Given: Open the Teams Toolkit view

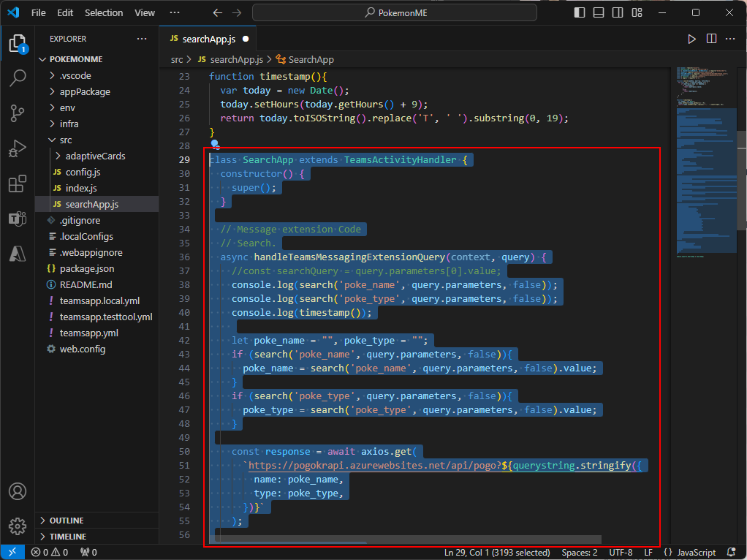Looking at the screenshot, I should [x=18, y=219].
